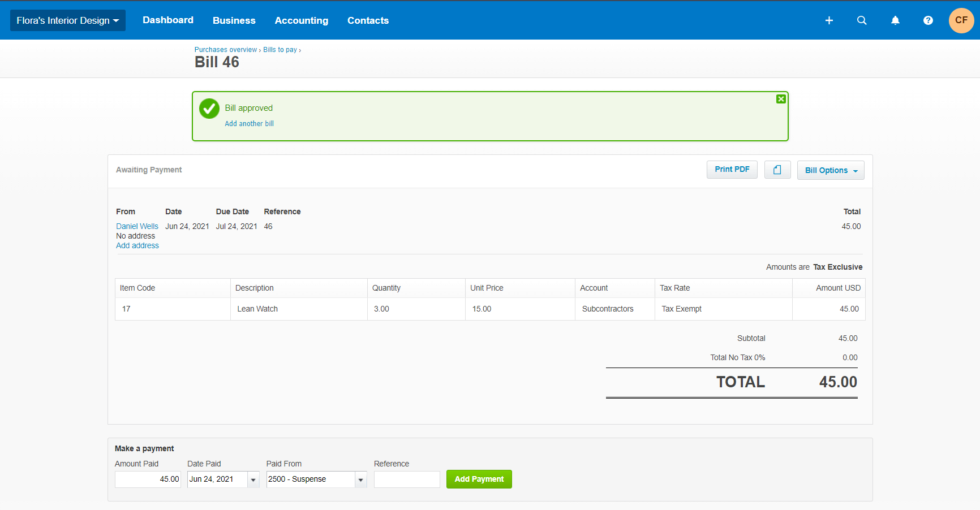Image resolution: width=980 pixels, height=510 pixels.
Task: Expand the Bill Options dropdown
Action: pos(831,170)
